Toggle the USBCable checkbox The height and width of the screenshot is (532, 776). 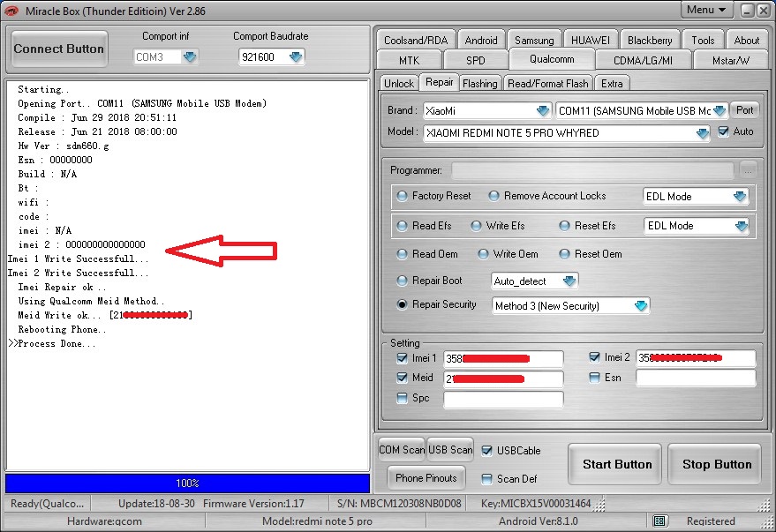click(x=487, y=451)
